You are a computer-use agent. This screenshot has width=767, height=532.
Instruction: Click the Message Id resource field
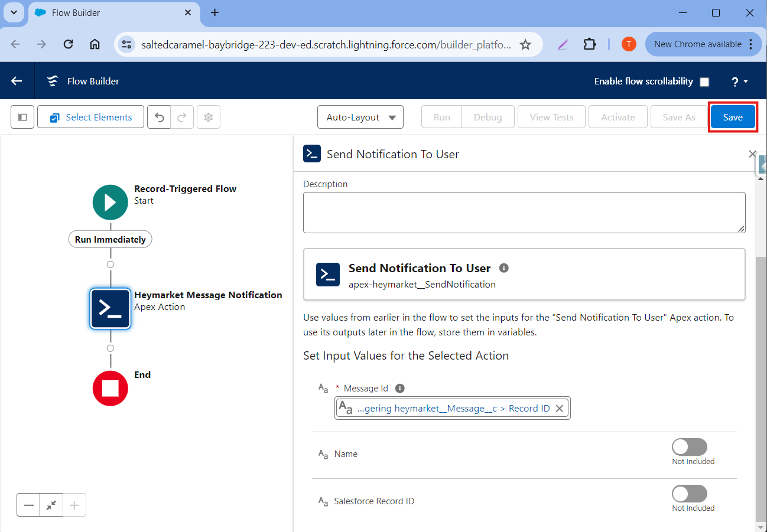(453, 408)
